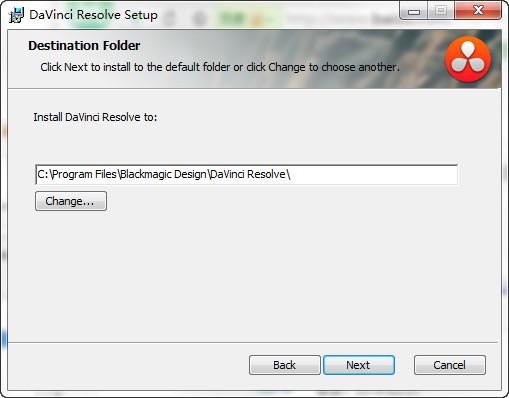The height and width of the screenshot is (398, 509).
Task: Click the installer icon in the title bar
Action: 16,15
